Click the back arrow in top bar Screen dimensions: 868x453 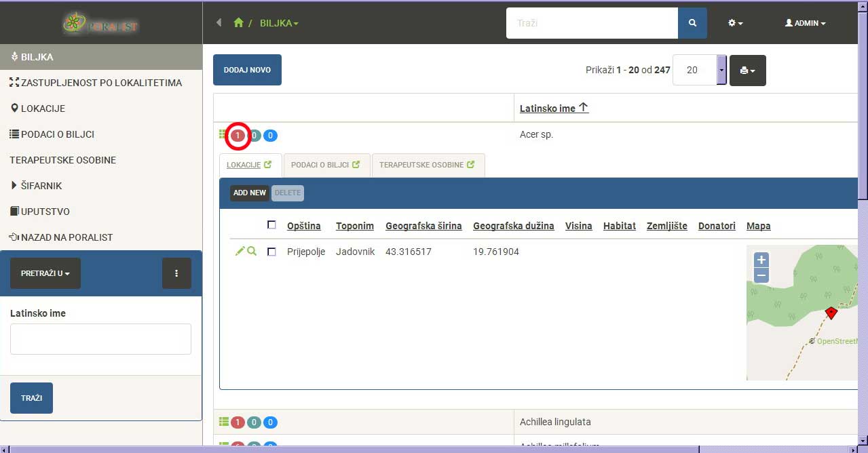coord(219,23)
